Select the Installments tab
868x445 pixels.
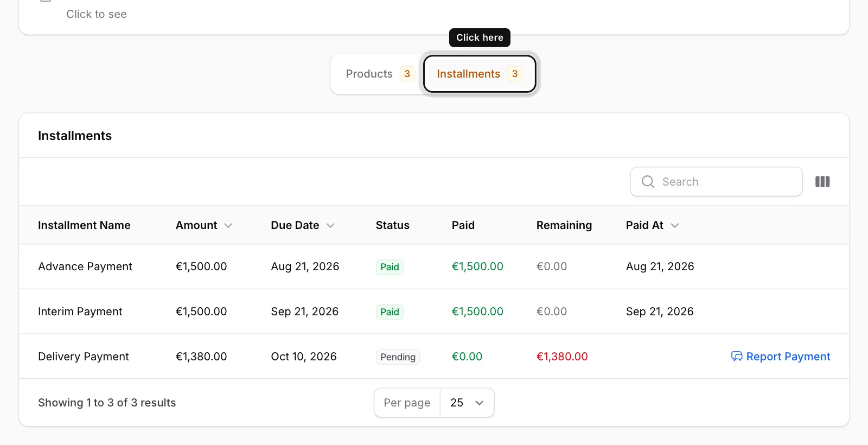pos(480,74)
